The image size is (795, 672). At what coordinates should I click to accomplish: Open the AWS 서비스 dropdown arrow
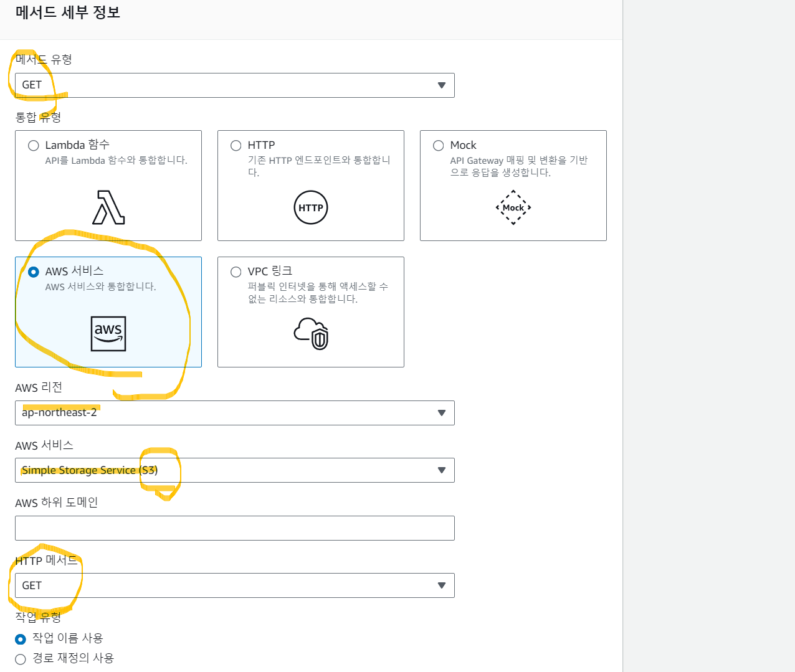[x=442, y=470]
